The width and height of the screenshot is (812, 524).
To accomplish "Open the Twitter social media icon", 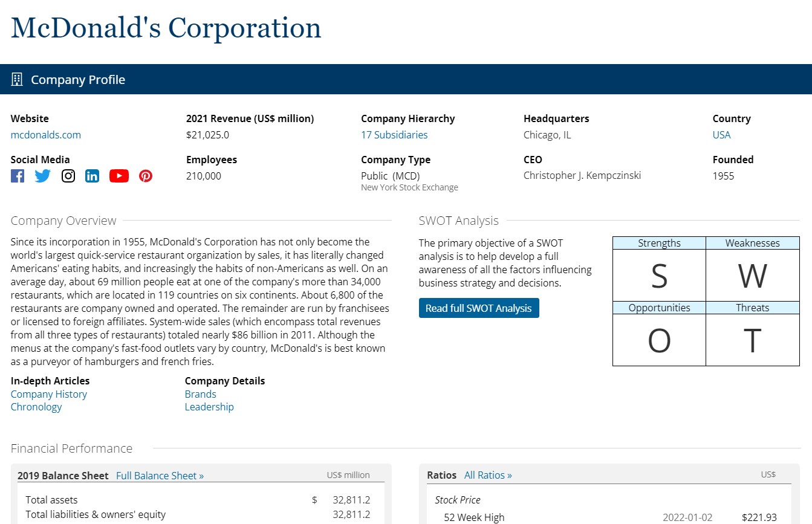I will click(42, 176).
